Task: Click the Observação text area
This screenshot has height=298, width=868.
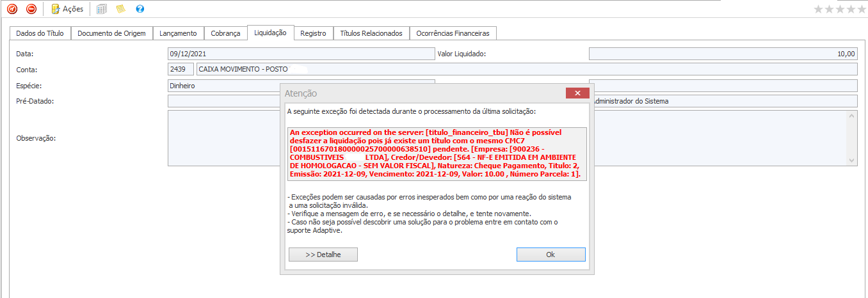Action: [x=224, y=137]
